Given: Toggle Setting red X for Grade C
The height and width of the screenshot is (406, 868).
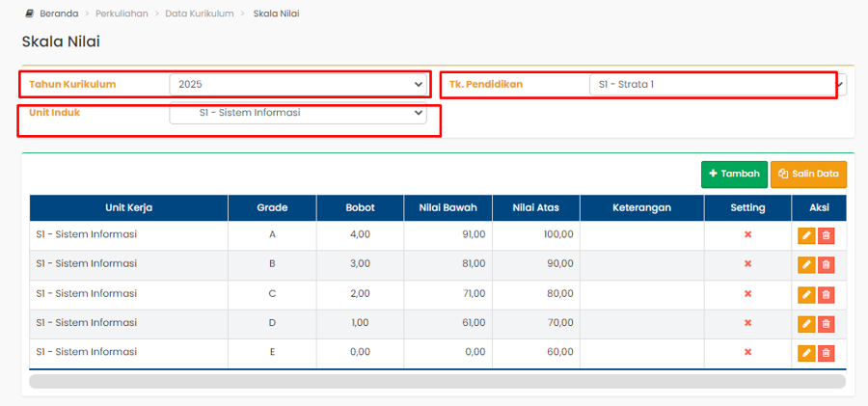Looking at the screenshot, I should [747, 294].
